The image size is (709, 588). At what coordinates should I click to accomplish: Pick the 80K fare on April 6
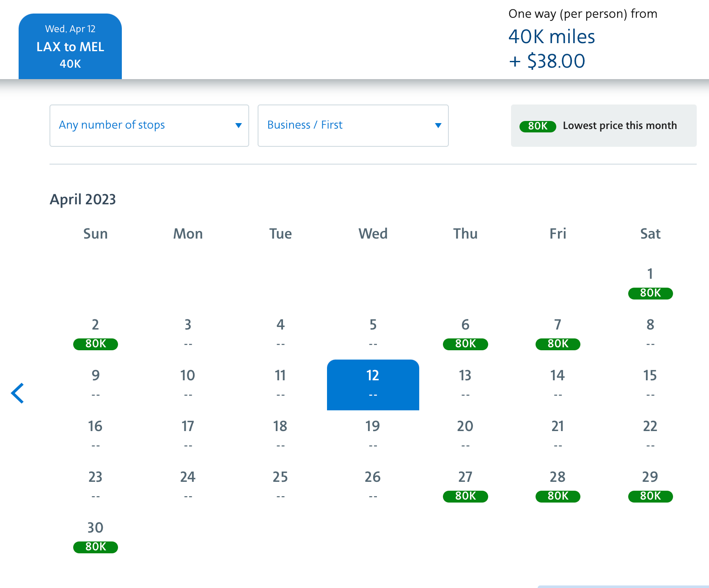[x=465, y=344]
